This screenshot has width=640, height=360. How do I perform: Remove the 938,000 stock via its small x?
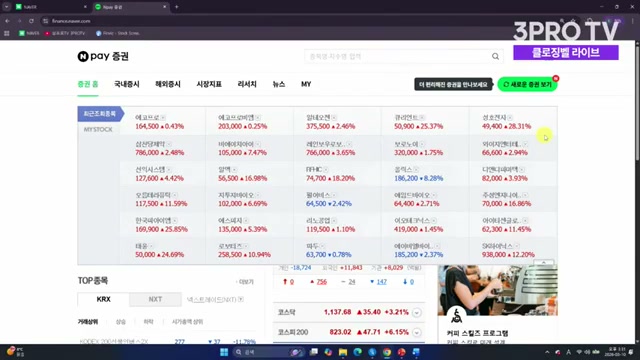(x=517, y=246)
